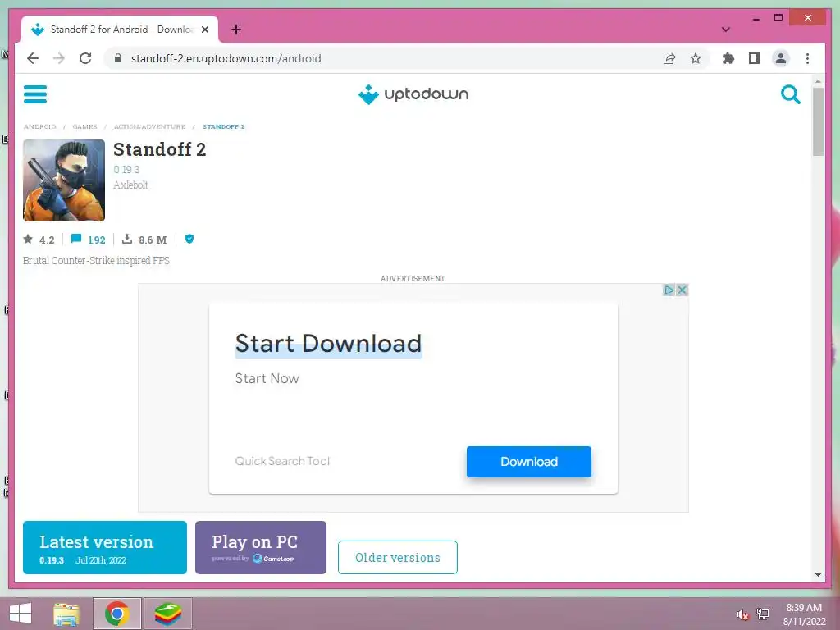Click the 4.2 star rating
Image resolution: width=840 pixels, height=630 pixels.
[x=39, y=240]
